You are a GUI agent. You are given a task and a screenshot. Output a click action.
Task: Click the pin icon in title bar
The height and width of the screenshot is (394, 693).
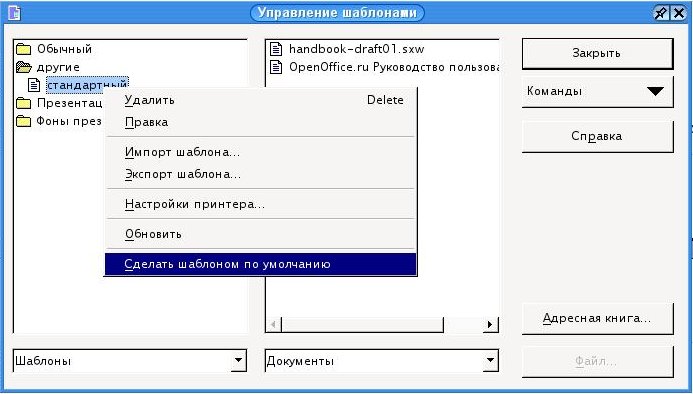pos(661,13)
